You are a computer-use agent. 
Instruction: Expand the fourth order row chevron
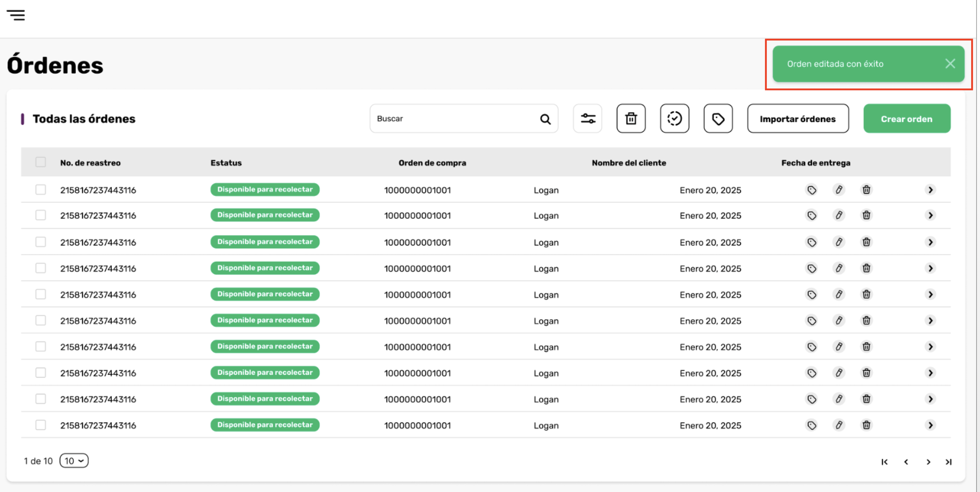click(x=931, y=268)
